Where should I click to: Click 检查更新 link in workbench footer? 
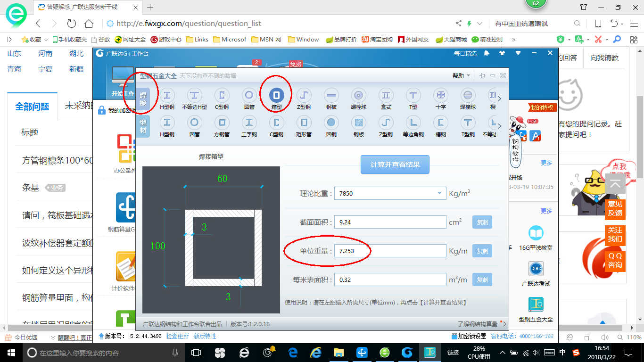click(x=177, y=336)
